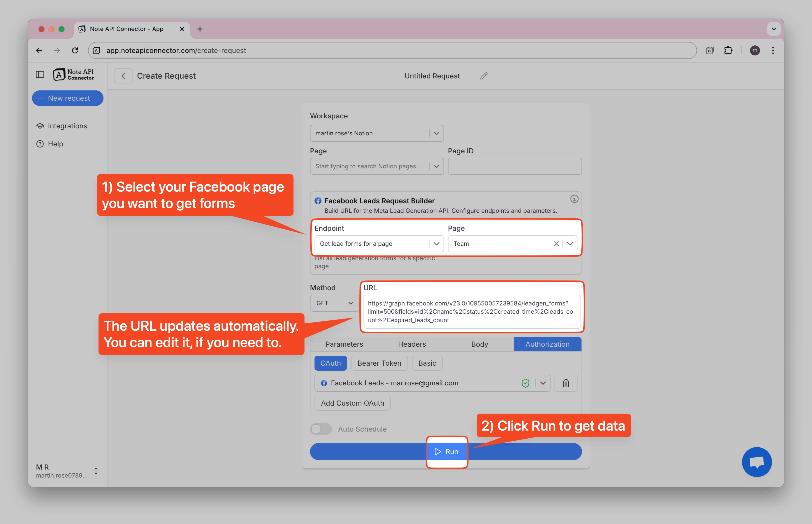Click the Facebook icon in Leads Builder header
Image resolution: width=812 pixels, height=524 pixels.
(317, 201)
